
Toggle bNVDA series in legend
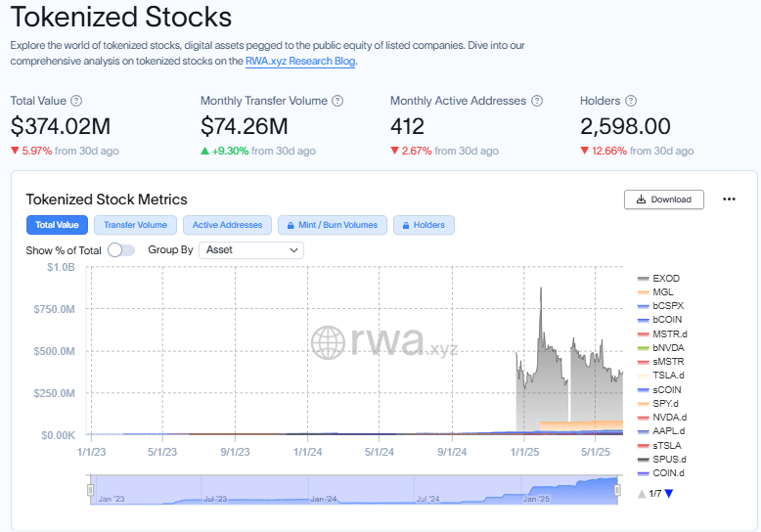coord(660,348)
